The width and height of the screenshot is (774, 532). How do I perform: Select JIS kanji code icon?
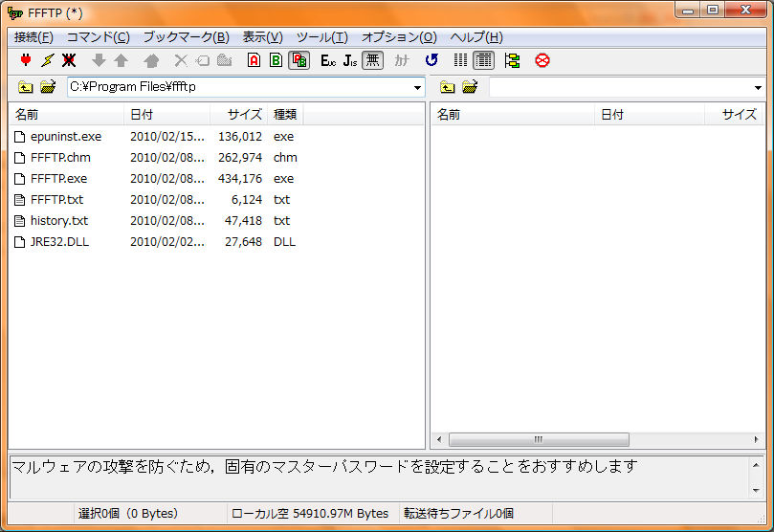point(350,60)
